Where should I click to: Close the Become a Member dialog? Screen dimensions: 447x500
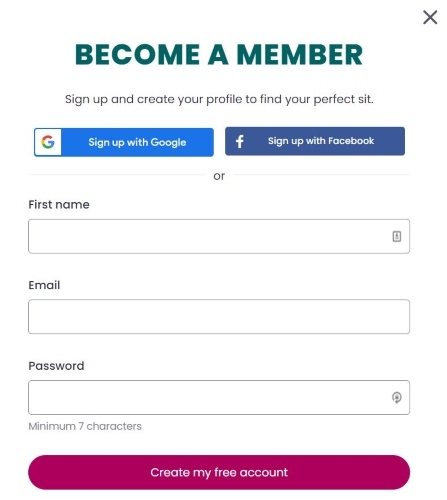430,17
